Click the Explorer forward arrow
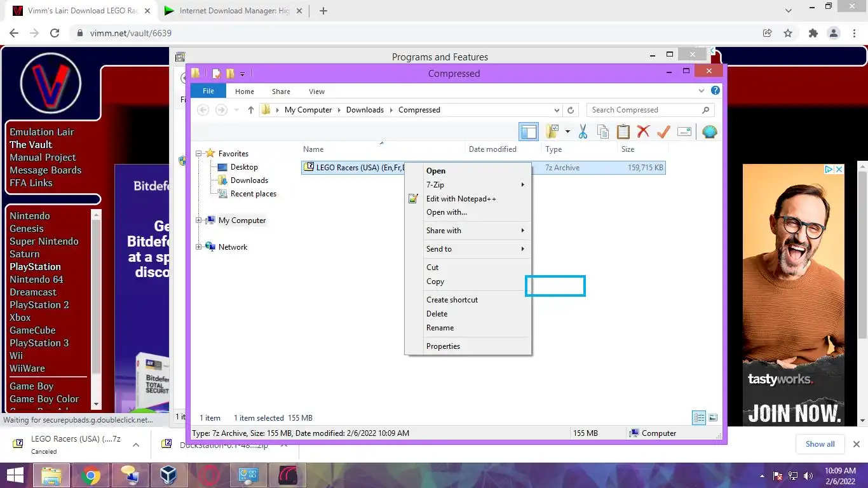Screen dimensions: 868x488 pos(221,110)
